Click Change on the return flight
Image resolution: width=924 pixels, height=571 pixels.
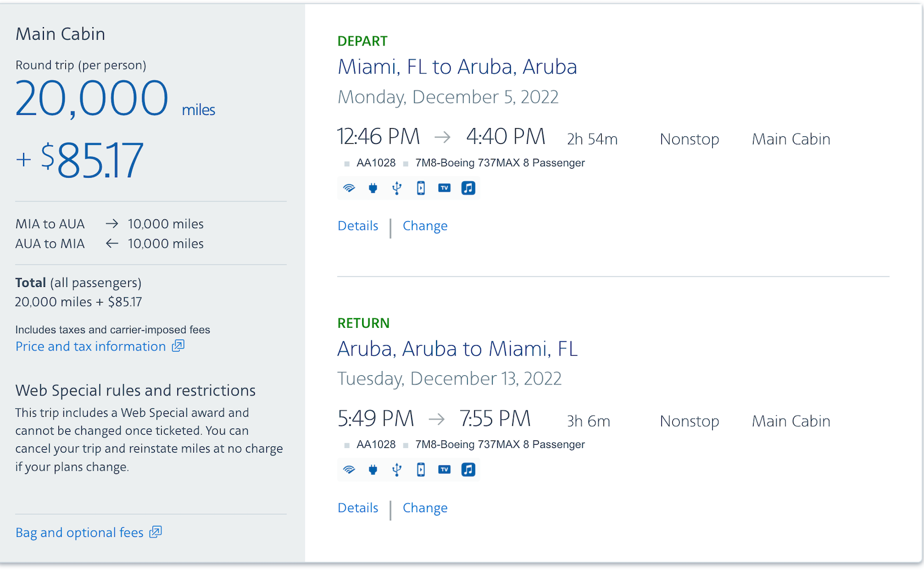click(425, 507)
